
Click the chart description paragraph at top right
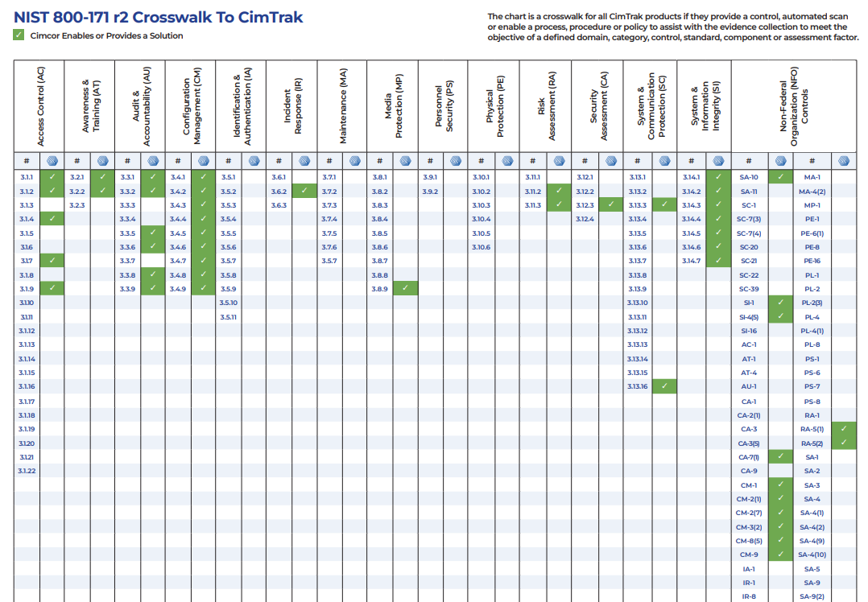673,27
